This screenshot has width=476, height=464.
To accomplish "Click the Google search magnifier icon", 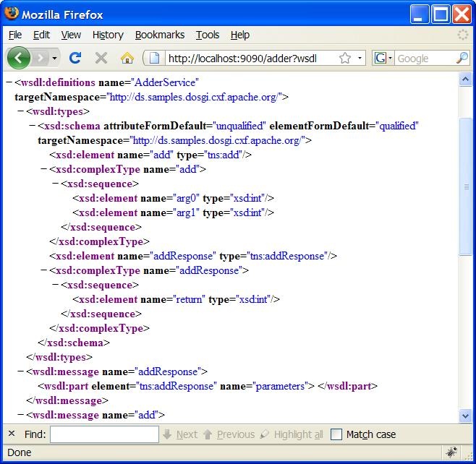I will point(462,58).
